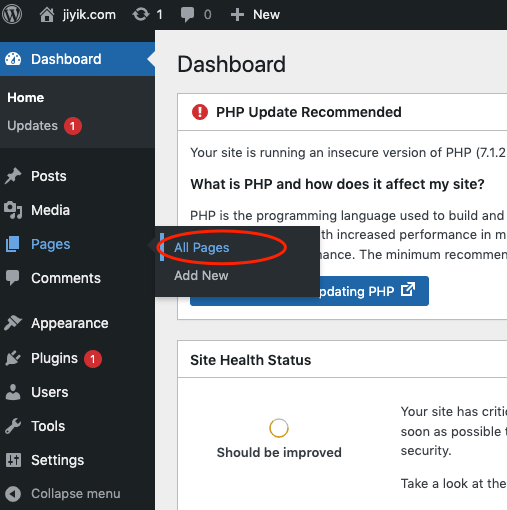Click the Comments speech bubble sidebar icon
Viewport: 507px width, 510px height.
[13, 278]
